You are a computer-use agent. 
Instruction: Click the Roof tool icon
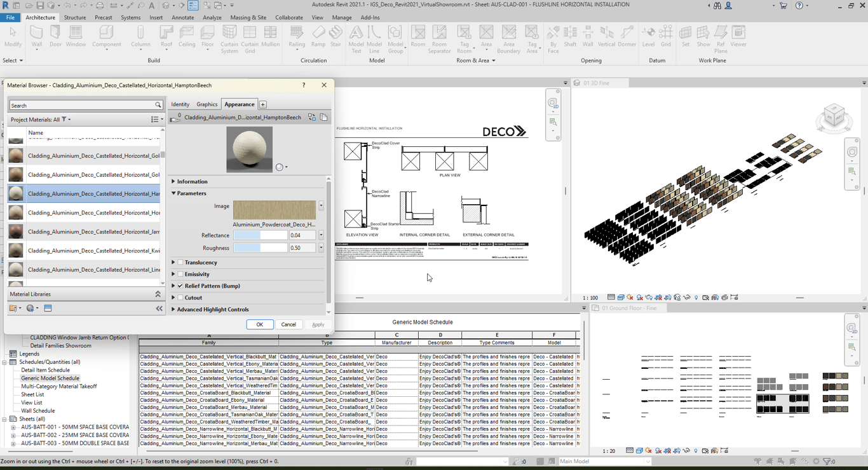pos(166,36)
